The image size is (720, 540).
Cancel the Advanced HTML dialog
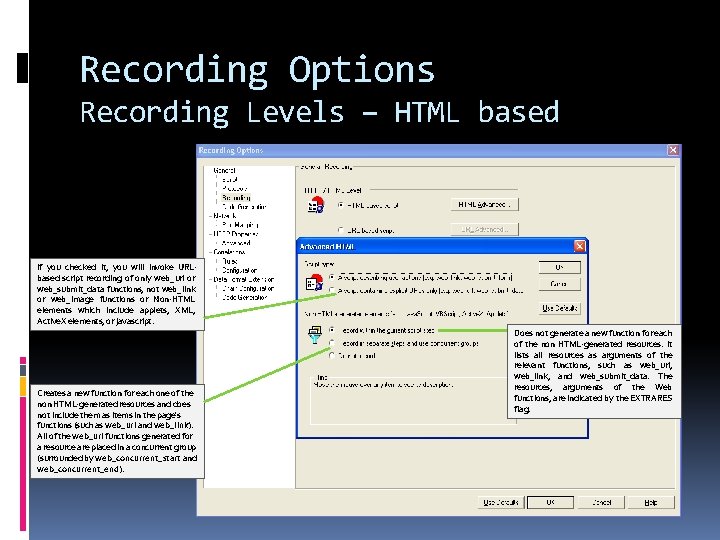(x=559, y=284)
